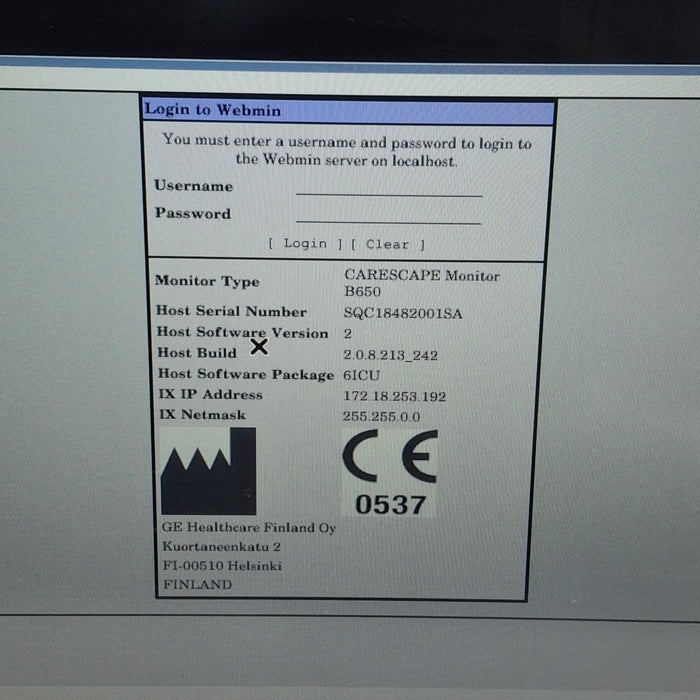The width and height of the screenshot is (700, 700).
Task: Select the Password label text
Action: click(193, 213)
